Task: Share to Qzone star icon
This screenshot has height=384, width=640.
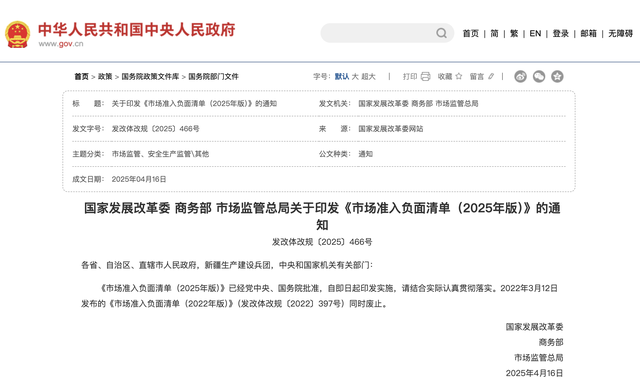Action: point(557,76)
